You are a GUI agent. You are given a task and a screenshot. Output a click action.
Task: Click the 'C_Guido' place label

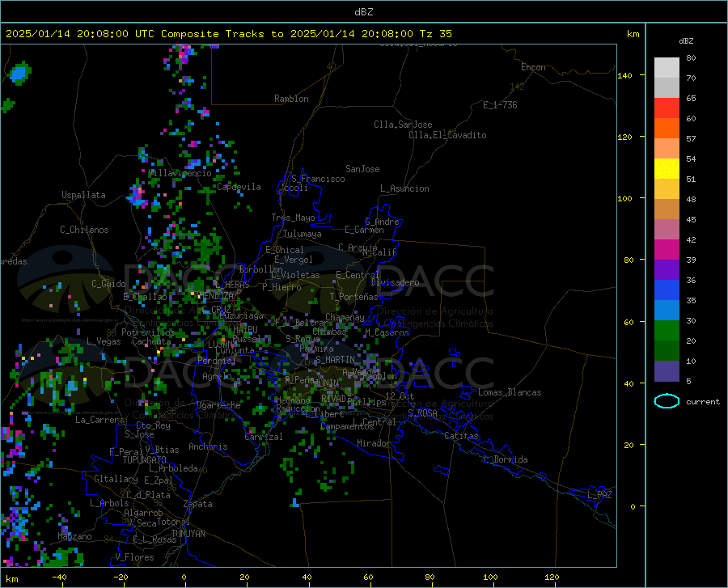point(108,284)
